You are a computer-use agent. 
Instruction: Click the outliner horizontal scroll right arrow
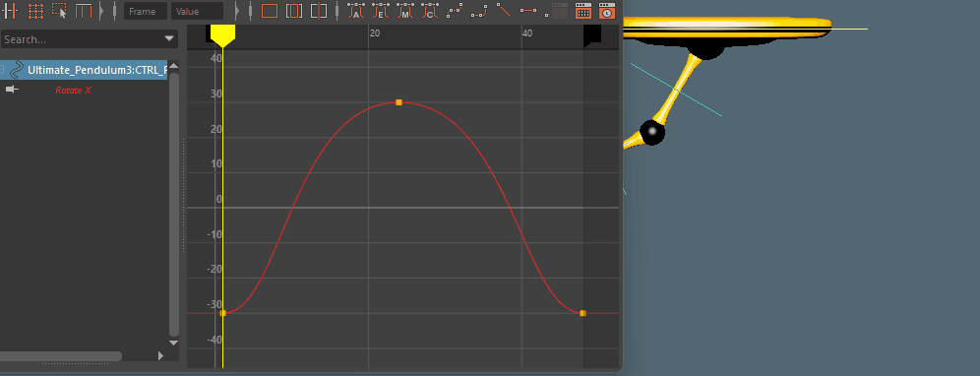160,356
